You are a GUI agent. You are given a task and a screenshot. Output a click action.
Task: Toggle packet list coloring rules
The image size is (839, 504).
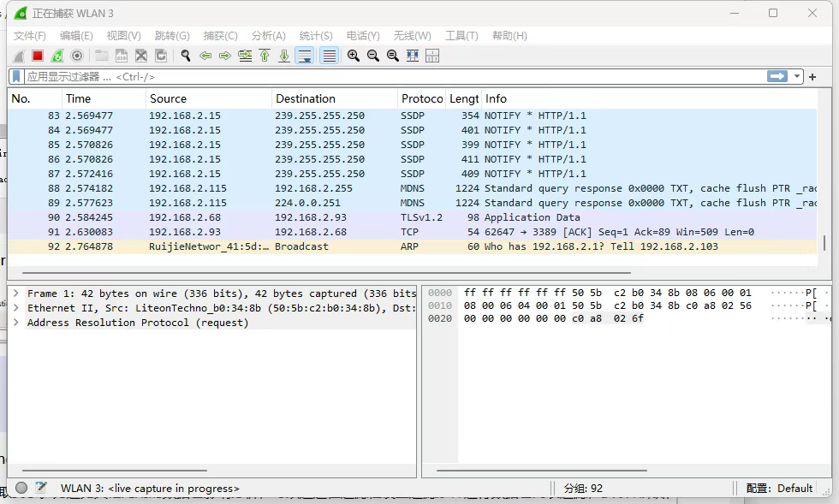pos(329,56)
